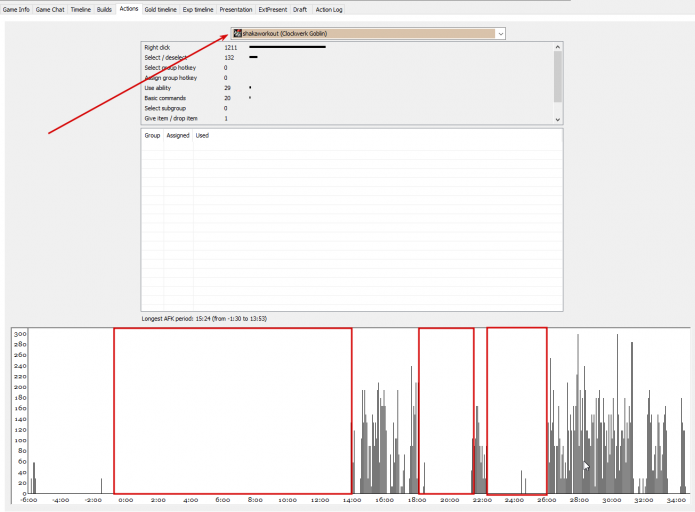Select the Right click action row
Screen dimensions: 695x512
tap(347, 47)
